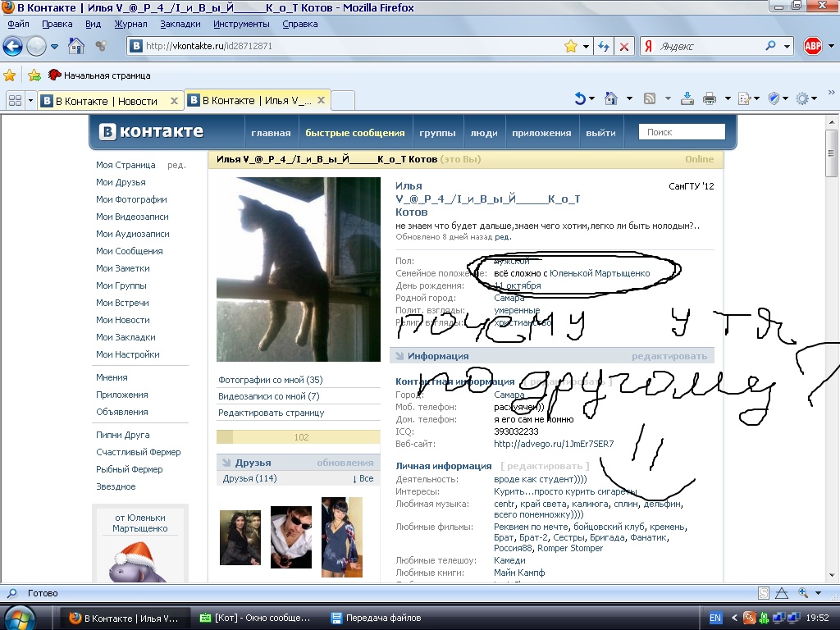Open the dropdown arrow next to Forward
Screen dimensions: 840x630
coord(55,47)
